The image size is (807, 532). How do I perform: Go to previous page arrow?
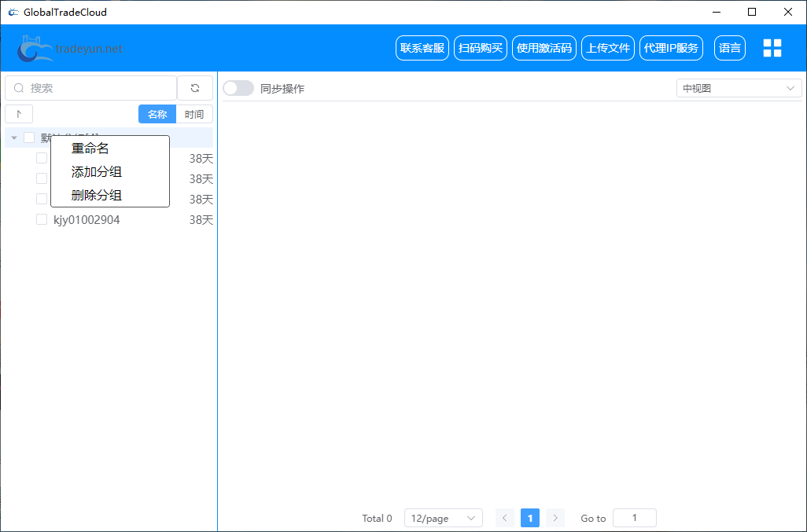pos(505,518)
